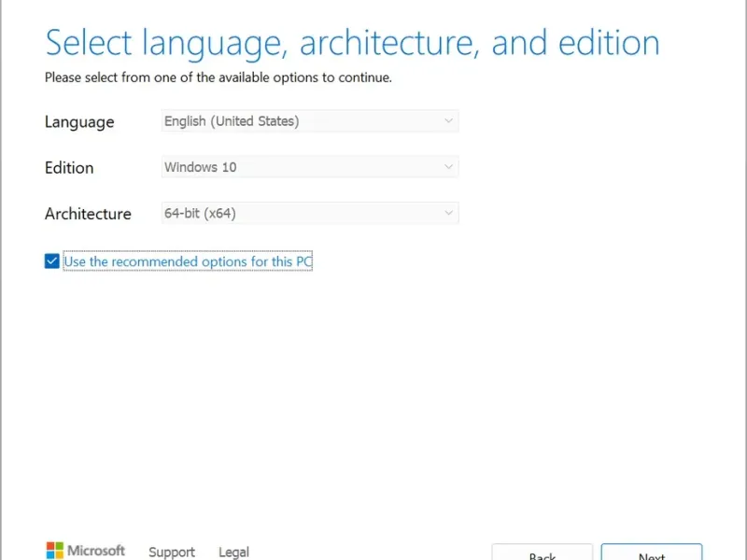
Task: Click the 'Language' field label
Action: (x=79, y=122)
